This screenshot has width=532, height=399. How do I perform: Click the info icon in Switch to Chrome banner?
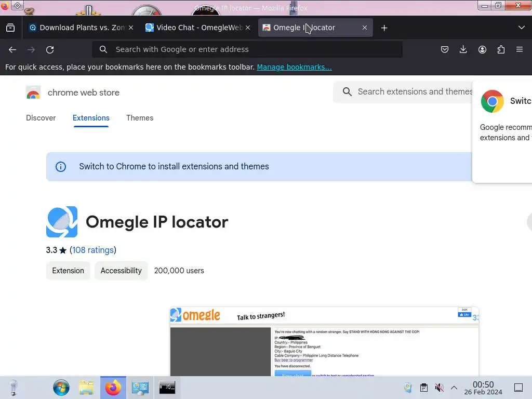61,167
